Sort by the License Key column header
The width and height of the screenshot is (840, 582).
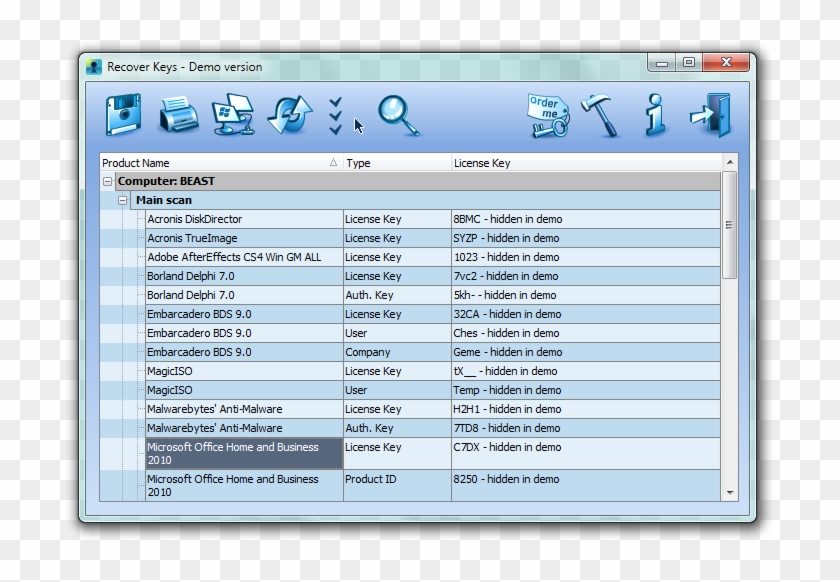click(586, 163)
